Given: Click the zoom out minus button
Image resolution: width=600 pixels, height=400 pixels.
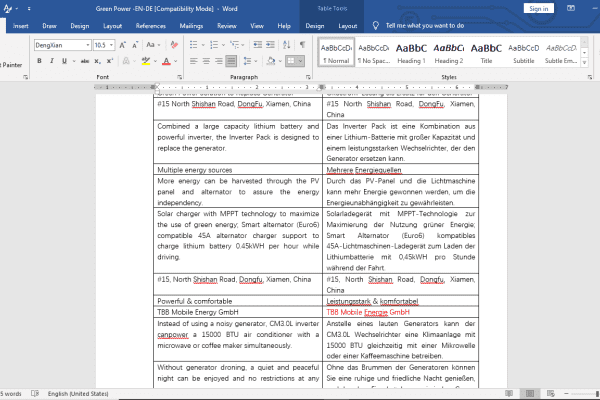Looking at the screenshot, I should click(567, 393).
